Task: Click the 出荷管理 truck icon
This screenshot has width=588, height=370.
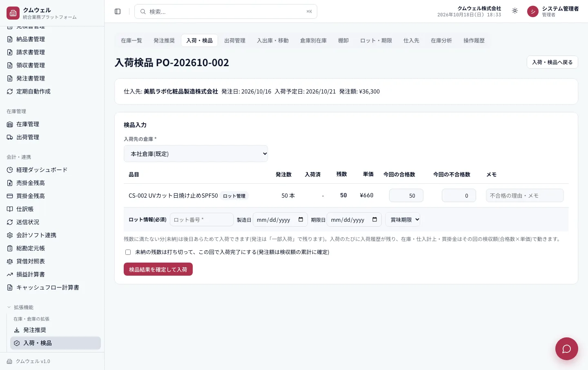Action: pyautogui.click(x=10, y=137)
